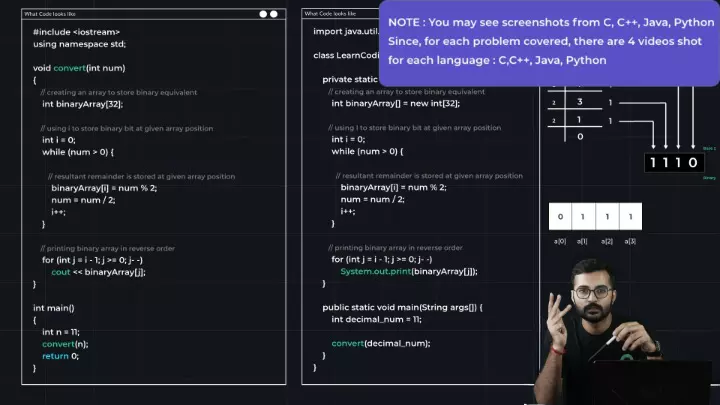This screenshot has height=405, width=720.
Task: Click 'int decimal_num = 11;' in Java code
Action: 376,319
